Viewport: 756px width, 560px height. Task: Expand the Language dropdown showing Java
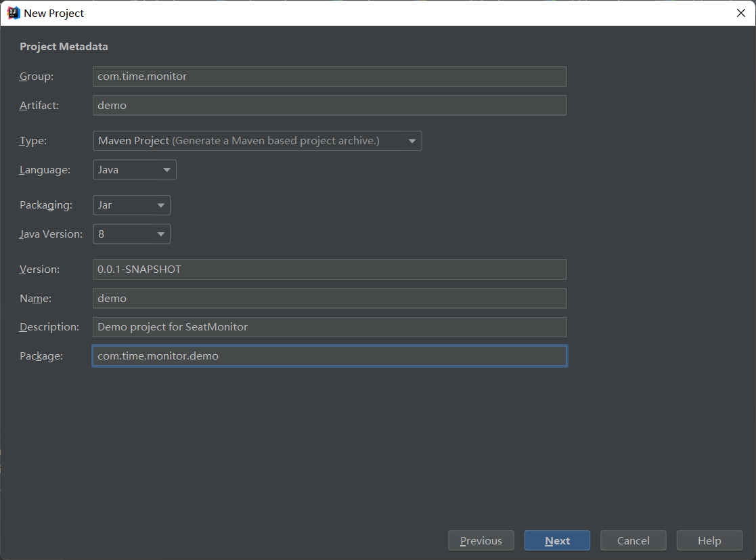coord(134,170)
